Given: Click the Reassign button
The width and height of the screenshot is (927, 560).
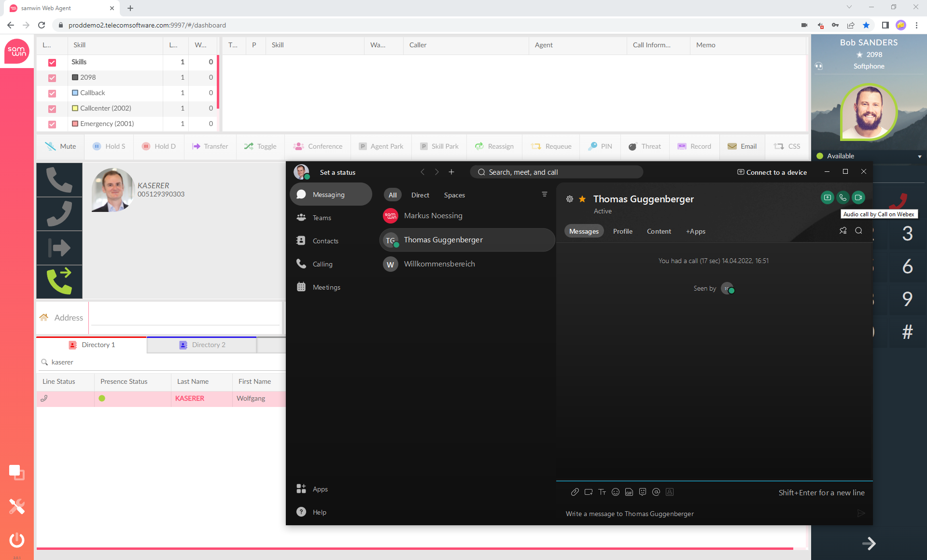Looking at the screenshot, I should coord(494,146).
